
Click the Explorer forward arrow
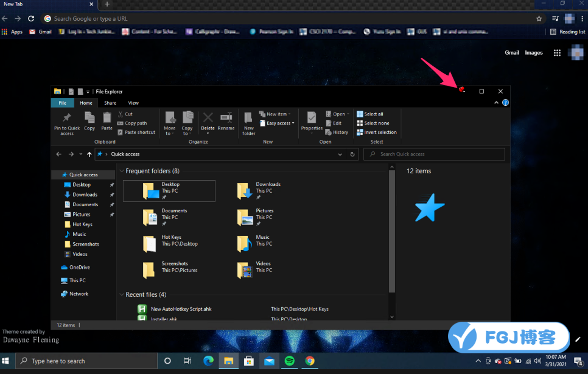71,154
